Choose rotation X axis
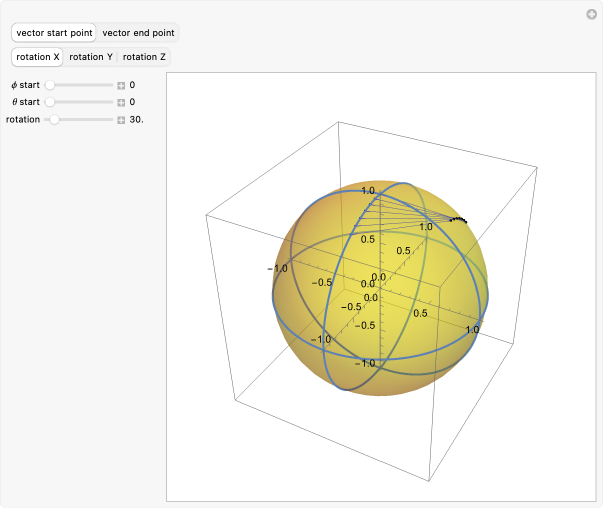Viewport: 603px width, 509px height. click(37, 57)
